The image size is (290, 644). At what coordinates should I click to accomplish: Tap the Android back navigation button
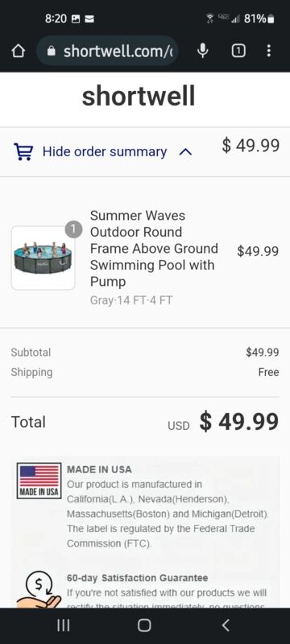click(x=225, y=625)
